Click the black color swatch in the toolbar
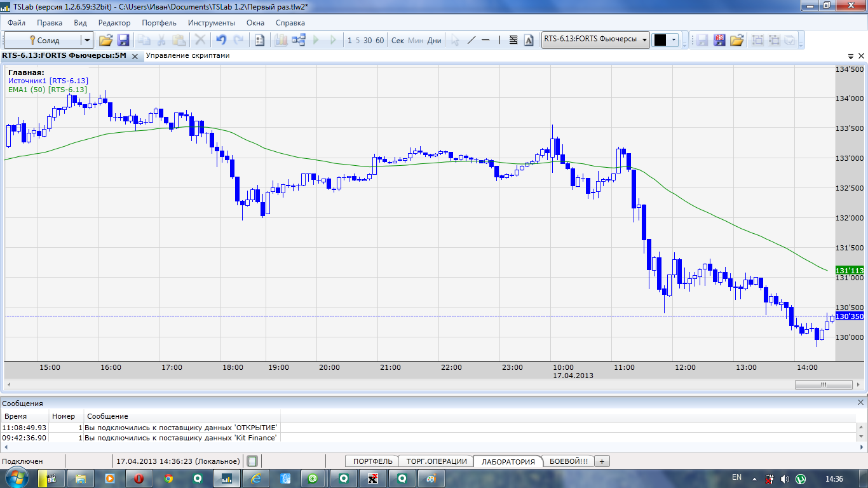This screenshot has width=868, height=488. (660, 40)
